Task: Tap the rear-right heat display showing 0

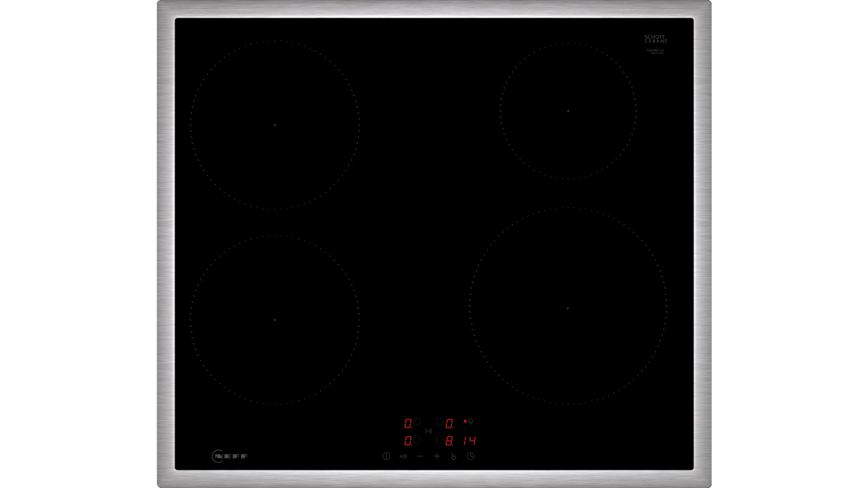Action: 449,423
